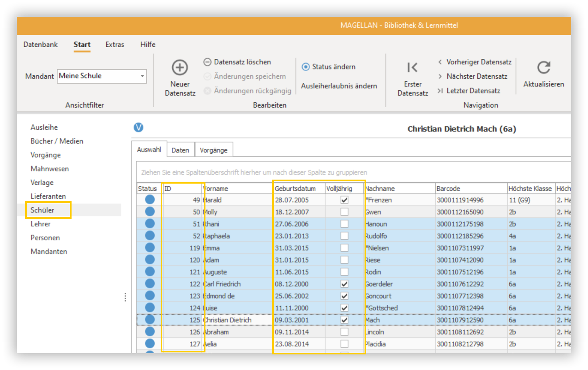Uncheck Volljährig for Christian Dietrich Mach
Screen dimensions: 588x370
click(344, 320)
